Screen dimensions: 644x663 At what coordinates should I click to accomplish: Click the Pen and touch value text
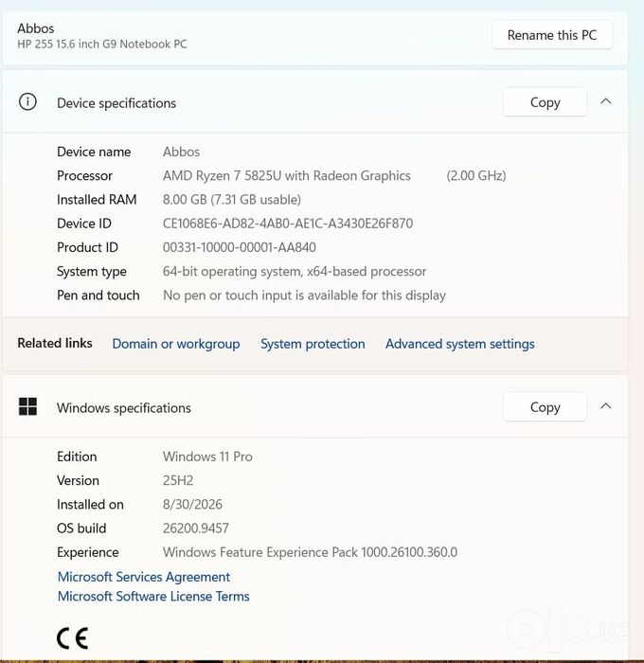tap(304, 296)
